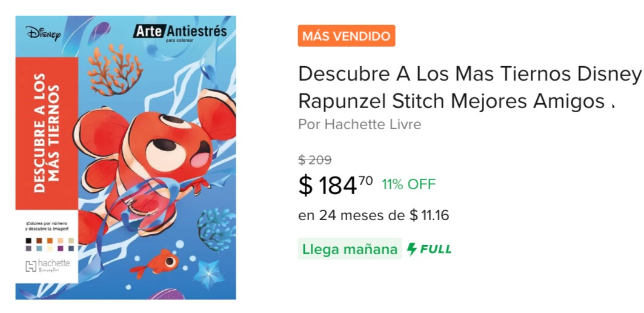644x313 pixels.
Task: Select the MÁS VENDIDO orange badge
Action: [x=347, y=36]
